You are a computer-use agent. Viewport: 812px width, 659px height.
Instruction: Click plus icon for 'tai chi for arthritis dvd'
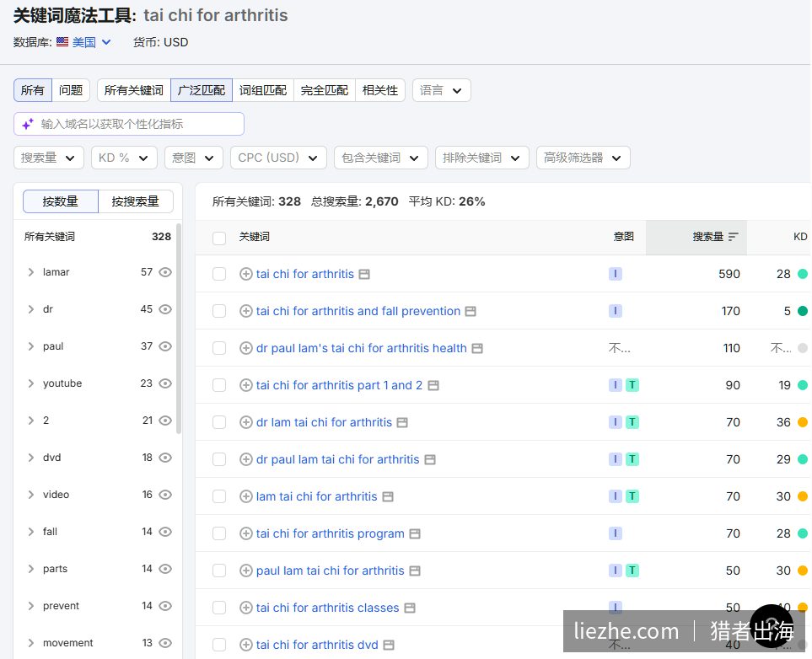(246, 645)
